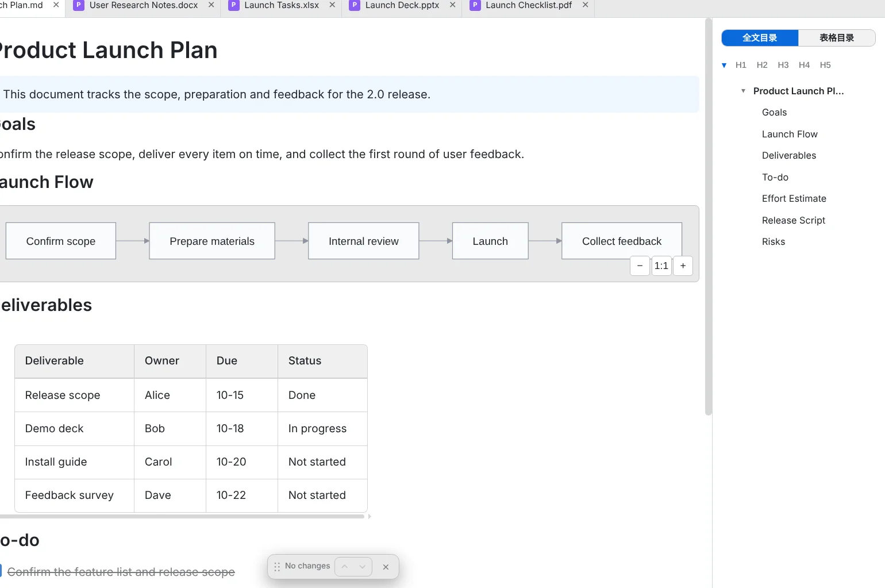Reset diagram zoom to 1:1
Viewport: 885px width, 588px height.
coord(661,266)
